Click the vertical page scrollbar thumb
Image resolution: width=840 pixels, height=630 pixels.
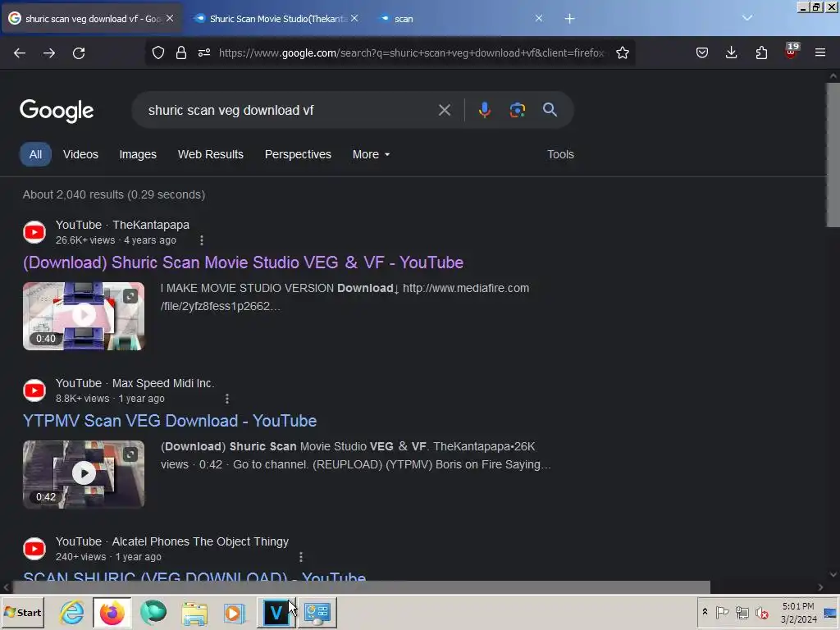(833, 154)
